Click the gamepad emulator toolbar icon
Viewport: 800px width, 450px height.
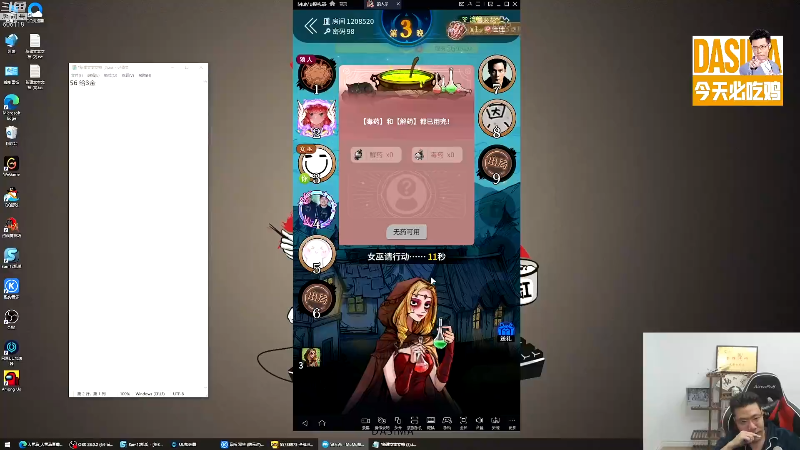tap(447, 423)
